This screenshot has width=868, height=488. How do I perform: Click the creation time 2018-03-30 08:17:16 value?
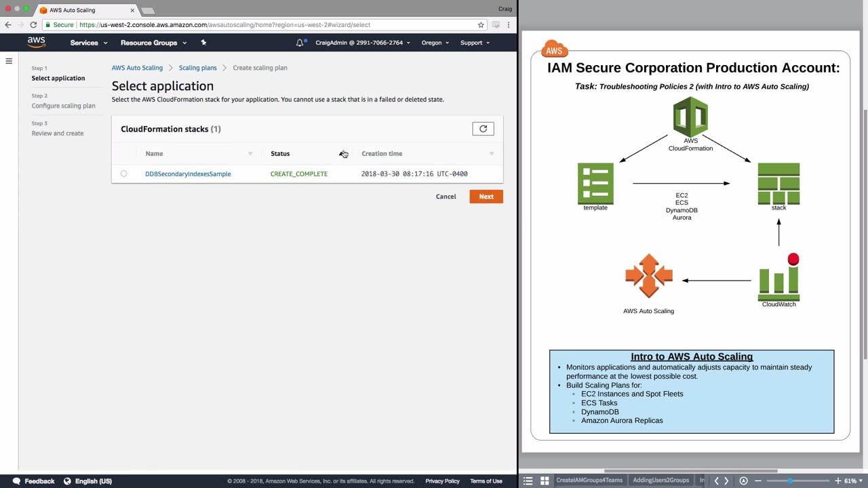(x=414, y=174)
